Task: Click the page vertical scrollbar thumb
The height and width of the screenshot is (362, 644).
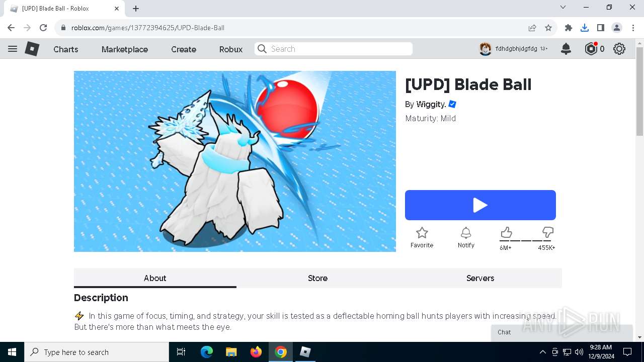Action: coord(639,92)
